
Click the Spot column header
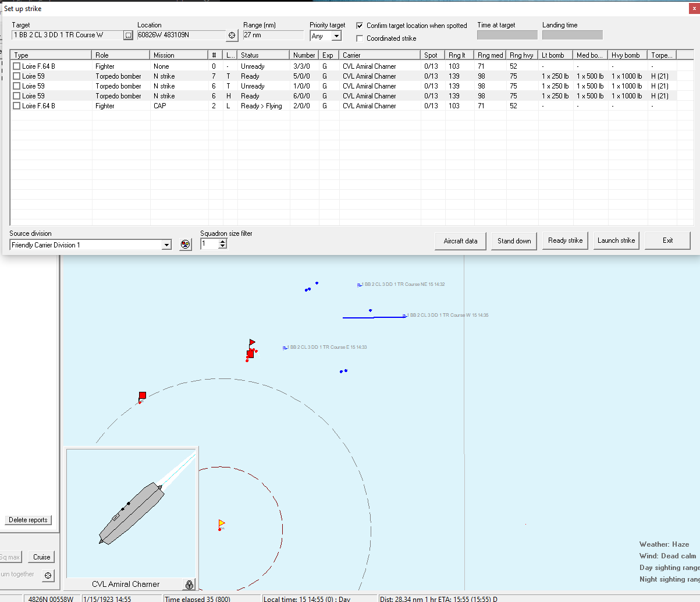click(433, 55)
